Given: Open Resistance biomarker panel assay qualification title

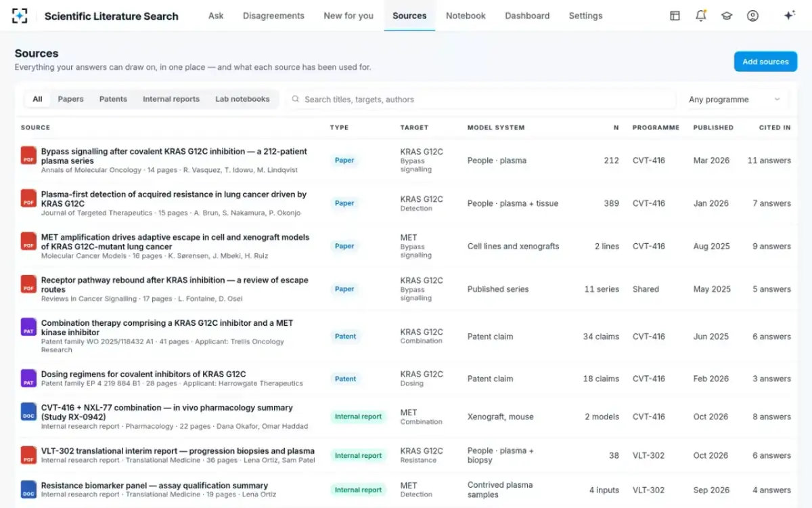Looking at the screenshot, I should 154,486.
